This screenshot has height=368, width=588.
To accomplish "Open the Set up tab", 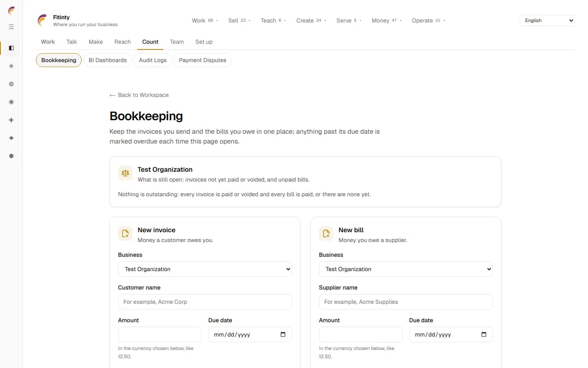I will [x=204, y=42].
